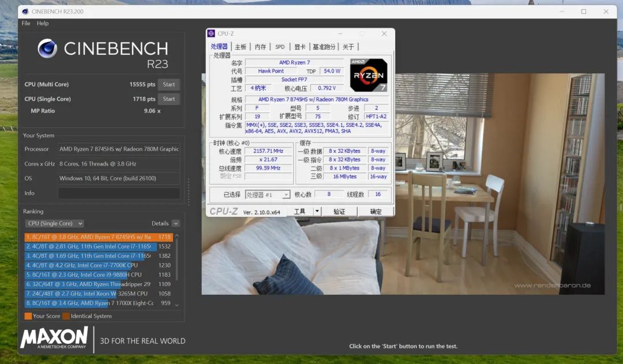Close the CPU-Z window
The width and height of the screenshot is (623, 364).
tap(384, 33)
